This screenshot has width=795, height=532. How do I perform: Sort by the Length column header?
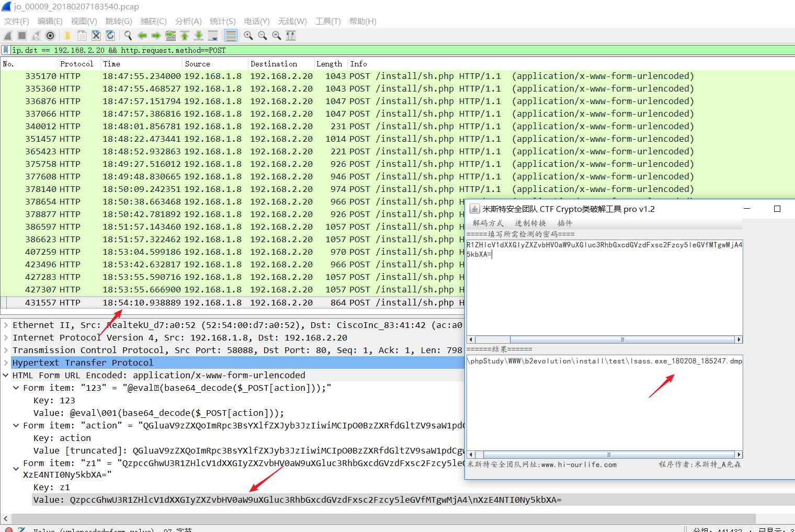pyautogui.click(x=331, y=64)
